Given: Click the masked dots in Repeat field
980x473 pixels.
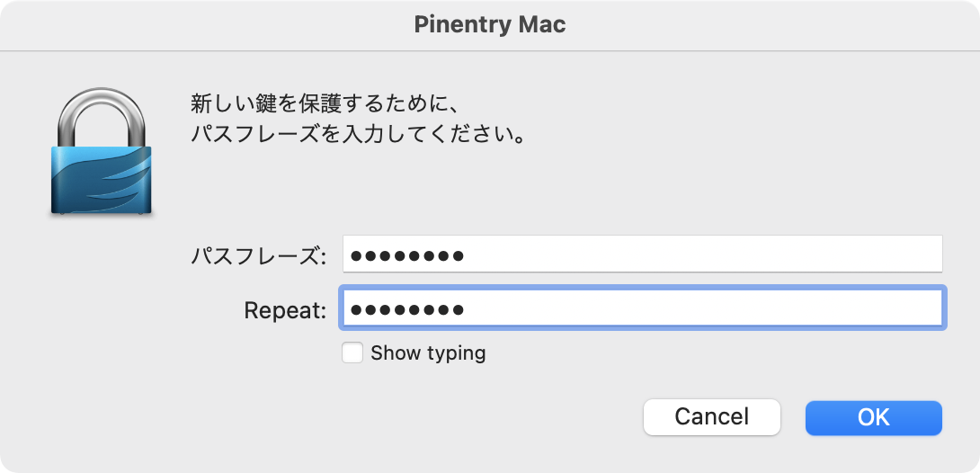Looking at the screenshot, I should click(x=407, y=308).
